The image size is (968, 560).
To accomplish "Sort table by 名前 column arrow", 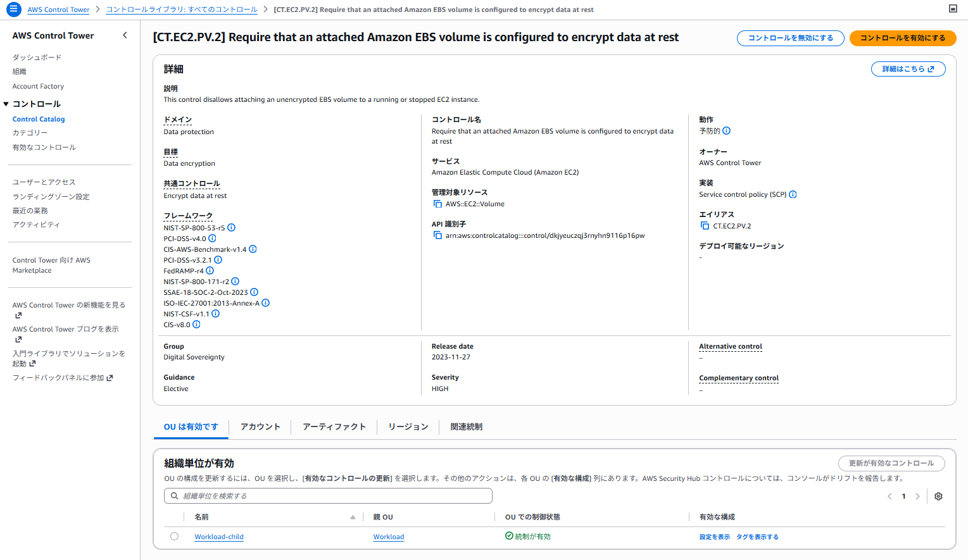I will click(x=353, y=517).
